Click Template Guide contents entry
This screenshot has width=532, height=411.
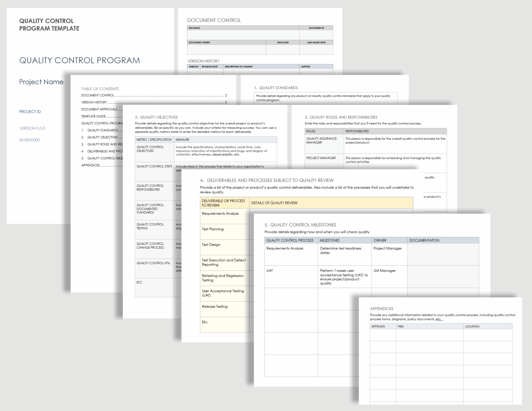point(94,116)
